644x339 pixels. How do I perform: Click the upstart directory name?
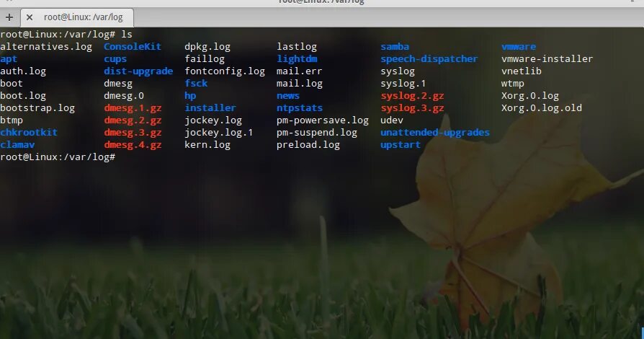401,145
